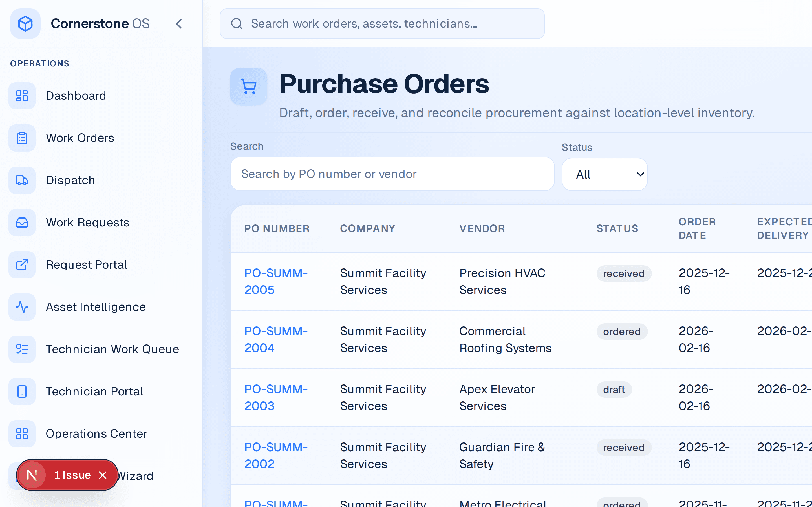
Task: Click the PO number or vendor search field
Action: coord(392,174)
